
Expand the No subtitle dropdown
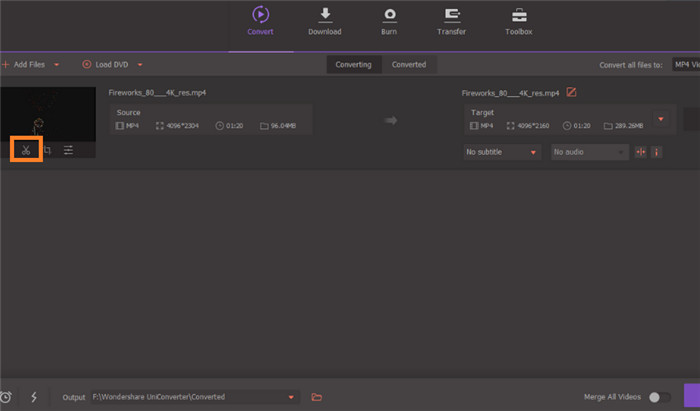tap(533, 152)
